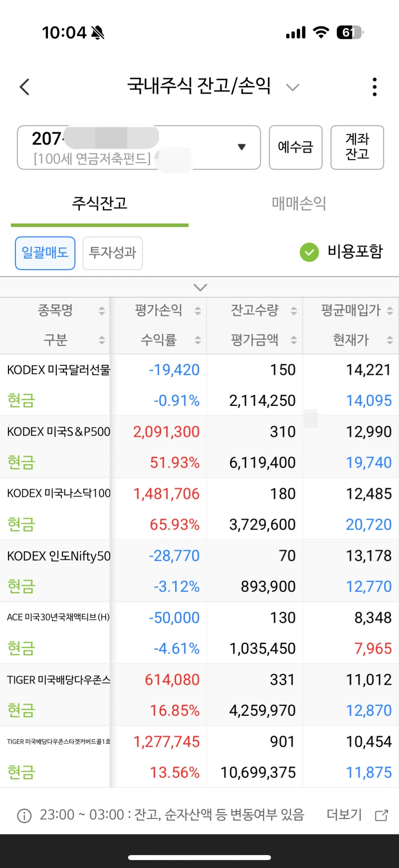Select TIGER 미국배당다우존스타겟커버드콜1호 stock name
399x868 pixels.
(58, 742)
